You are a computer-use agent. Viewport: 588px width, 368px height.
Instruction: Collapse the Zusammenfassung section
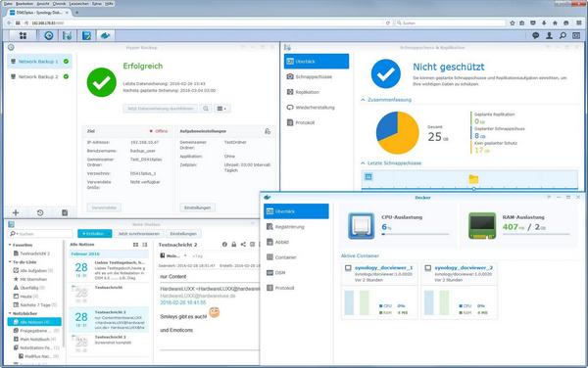(363, 100)
